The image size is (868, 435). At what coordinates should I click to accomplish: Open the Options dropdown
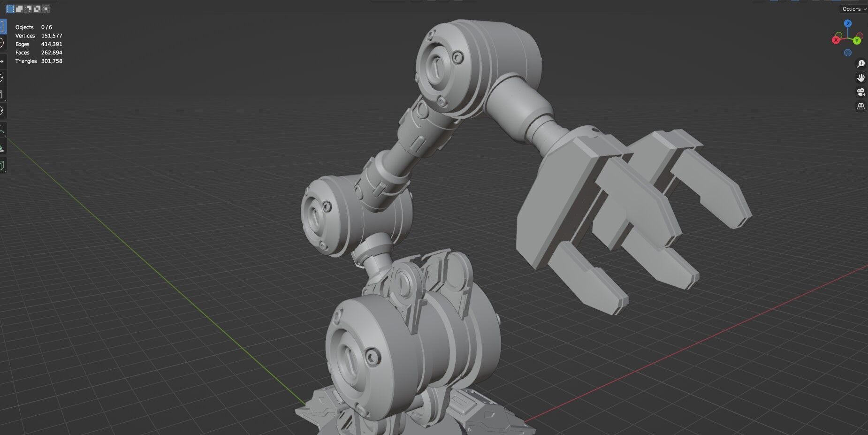point(854,9)
